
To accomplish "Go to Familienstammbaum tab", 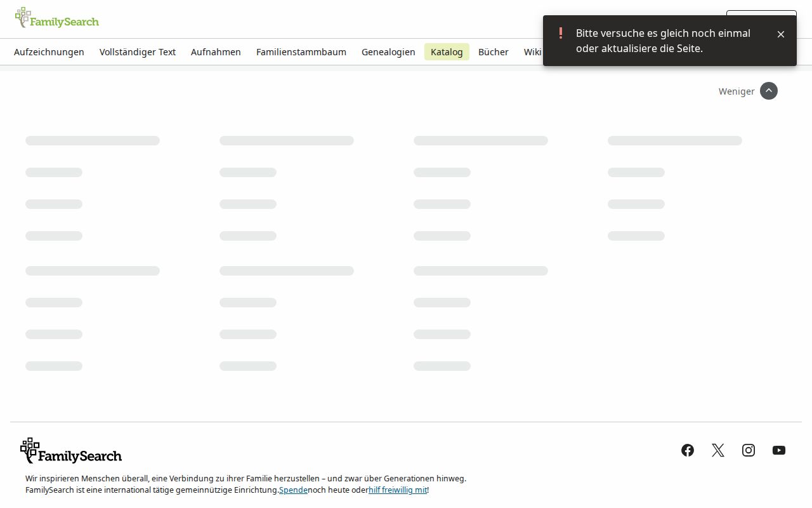I will (x=301, y=52).
